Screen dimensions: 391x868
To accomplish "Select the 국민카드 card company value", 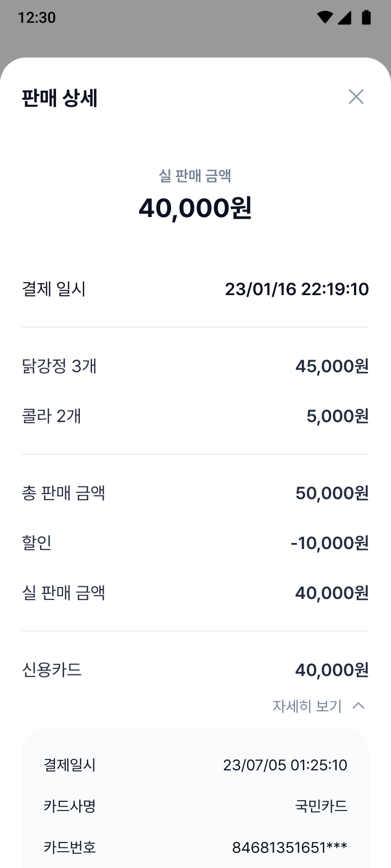I will click(x=321, y=806).
